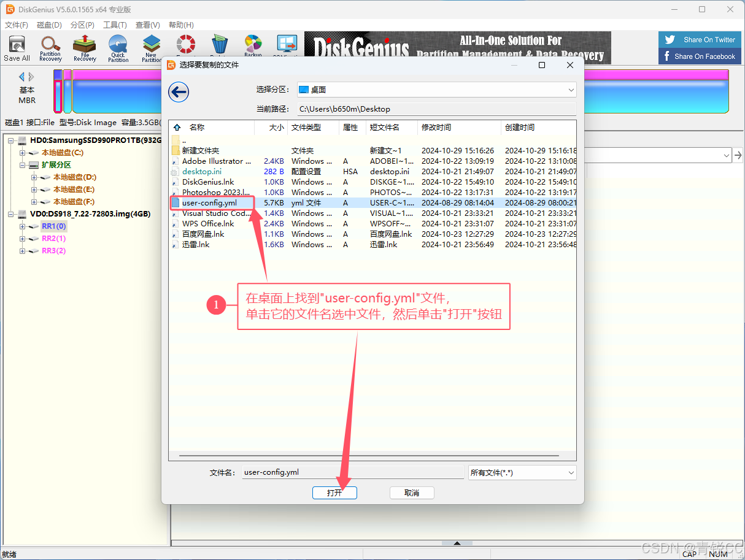Sort by 文件类型 column header

click(x=312, y=128)
